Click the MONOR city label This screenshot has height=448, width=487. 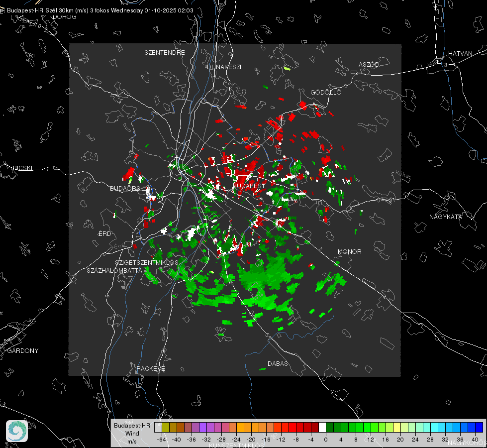[349, 251]
